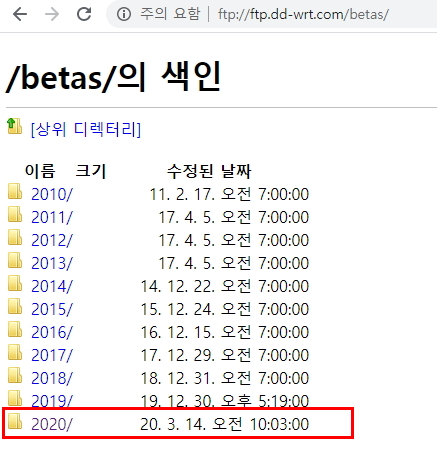Click the date 16. 12. 15. 오전 7:00:00
437x454 pixels.
[225, 332]
